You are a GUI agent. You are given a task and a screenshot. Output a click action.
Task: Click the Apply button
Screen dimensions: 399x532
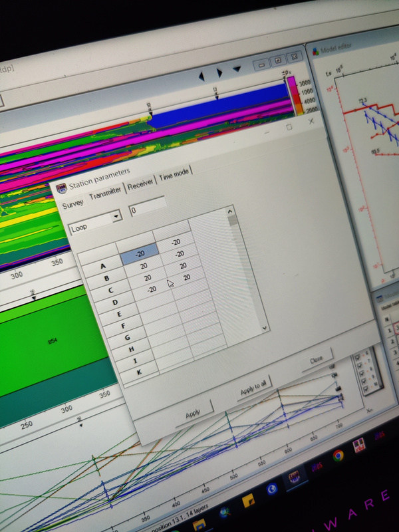(192, 412)
